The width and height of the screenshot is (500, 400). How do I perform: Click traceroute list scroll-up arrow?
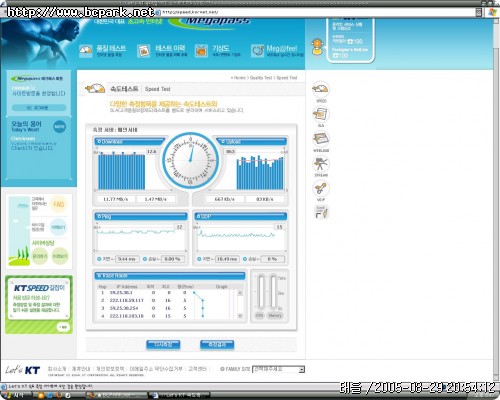240,293
